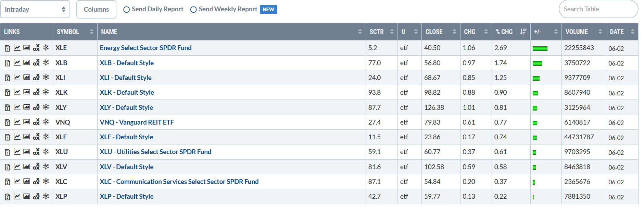Open the line chart icon for XLK
The width and height of the screenshot is (644, 209).
point(17,92)
